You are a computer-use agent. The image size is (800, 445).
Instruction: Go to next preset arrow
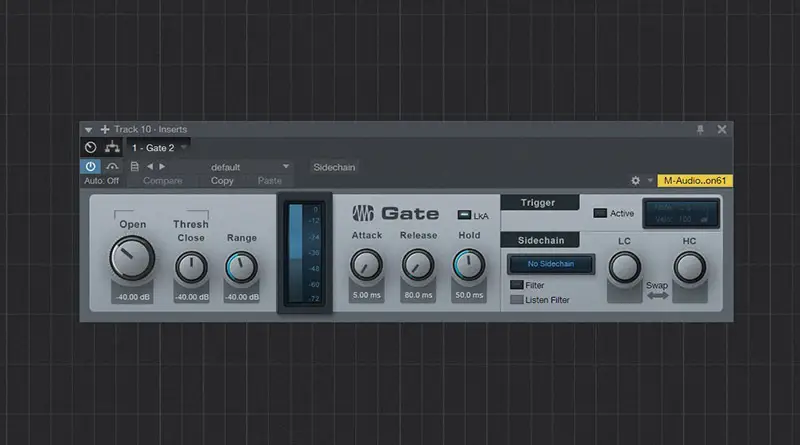[x=162, y=166]
